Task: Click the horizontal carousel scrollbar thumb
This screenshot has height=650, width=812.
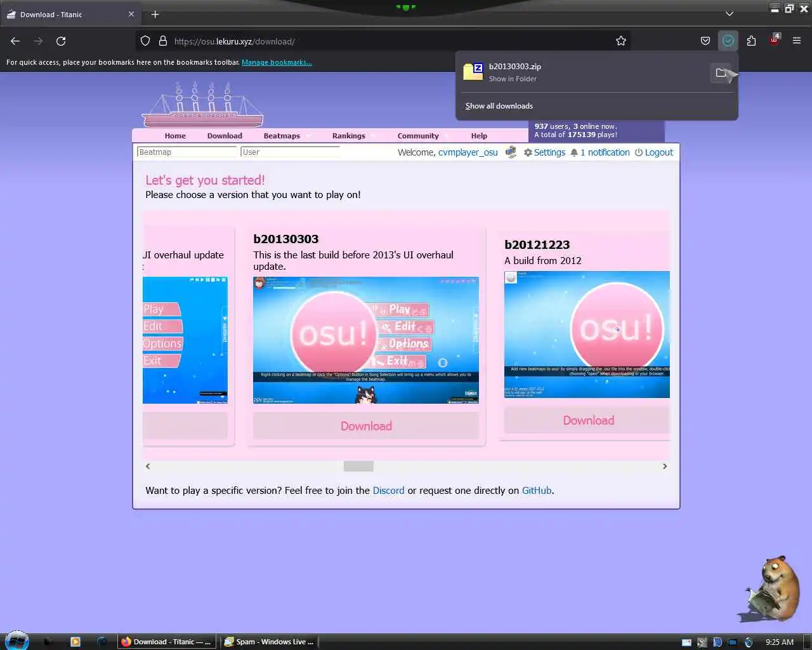Action: tap(358, 466)
